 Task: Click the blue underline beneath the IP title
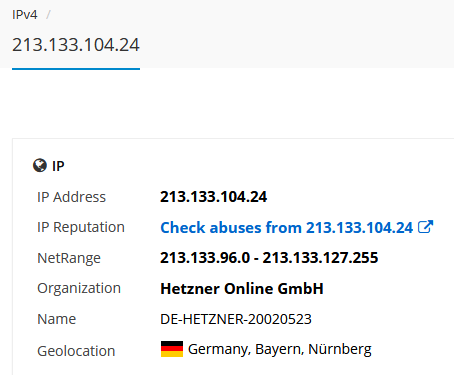click(x=76, y=69)
